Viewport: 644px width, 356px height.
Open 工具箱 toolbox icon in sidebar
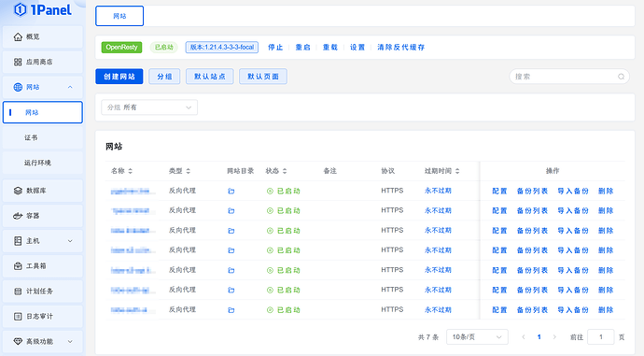(18, 266)
